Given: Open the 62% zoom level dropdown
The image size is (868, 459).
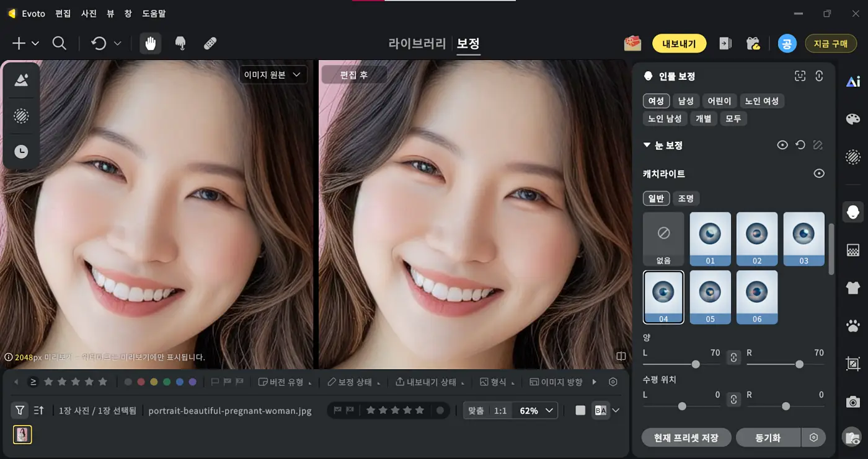Looking at the screenshot, I should pyautogui.click(x=534, y=410).
